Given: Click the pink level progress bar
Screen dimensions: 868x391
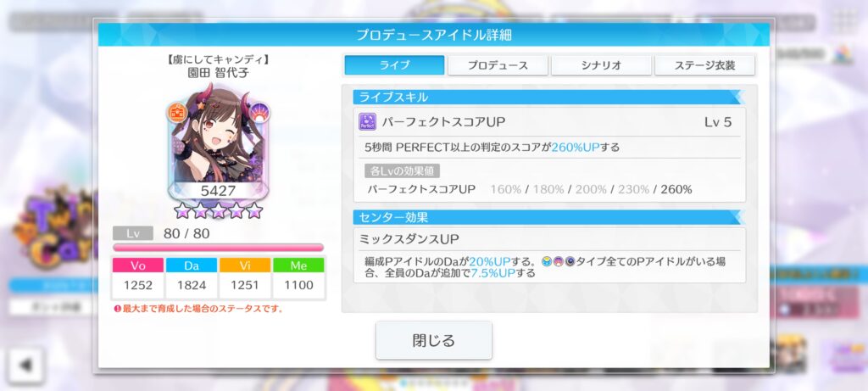Looking at the screenshot, I should 218,248.
